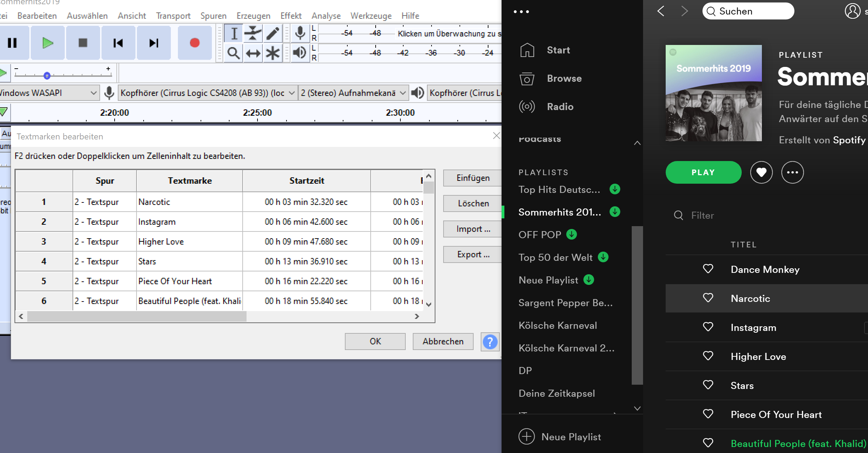This screenshot has width=868, height=453.
Task: Open the Bearbeiten menu
Action: 37,16
